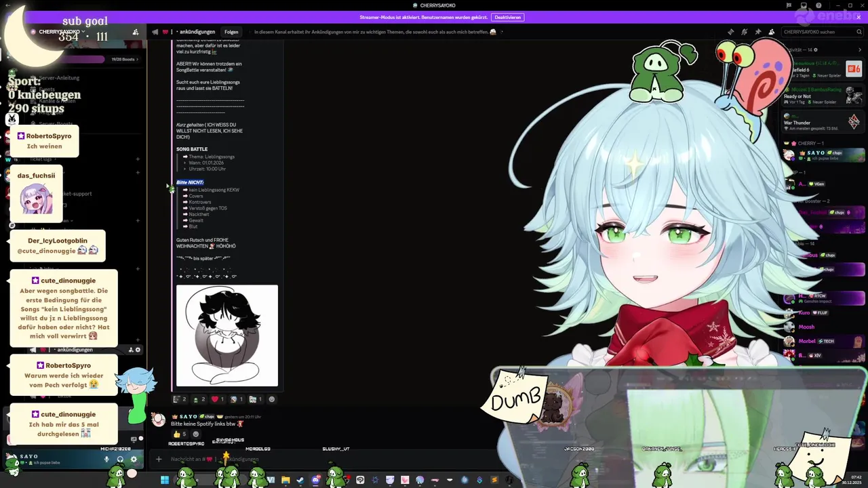Open the Battlefield 6 activity card

coord(824,68)
